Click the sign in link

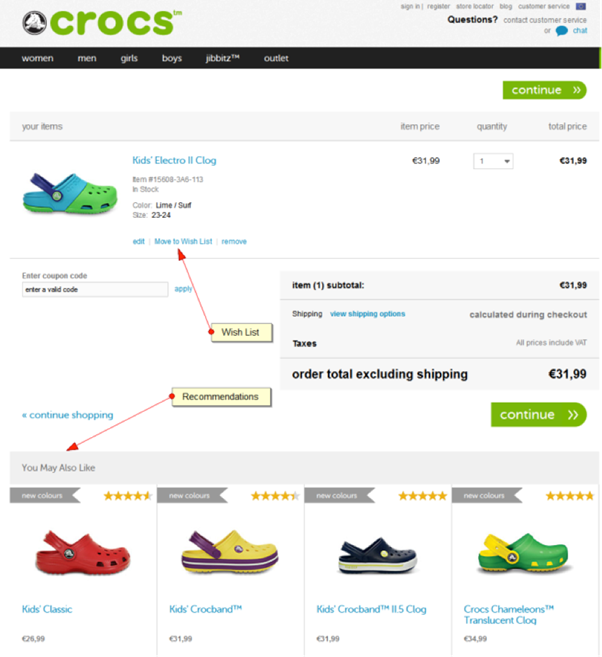click(410, 6)
